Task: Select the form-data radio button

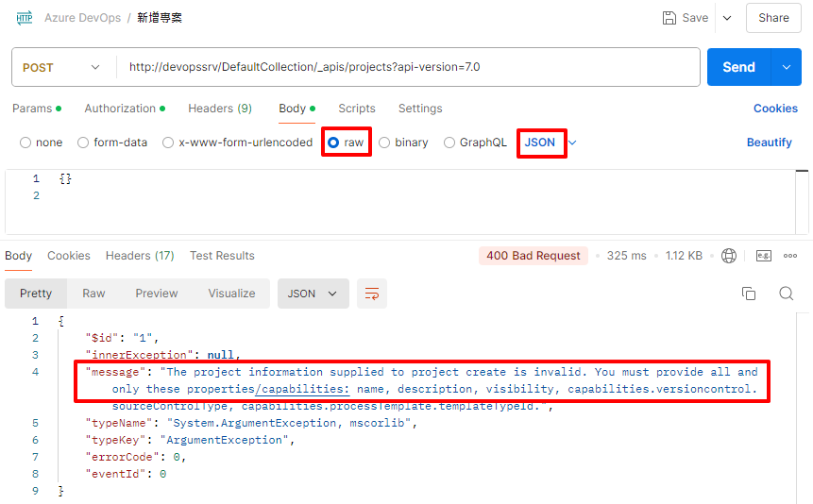Action: pyautogui.click(x=83, y=143)
